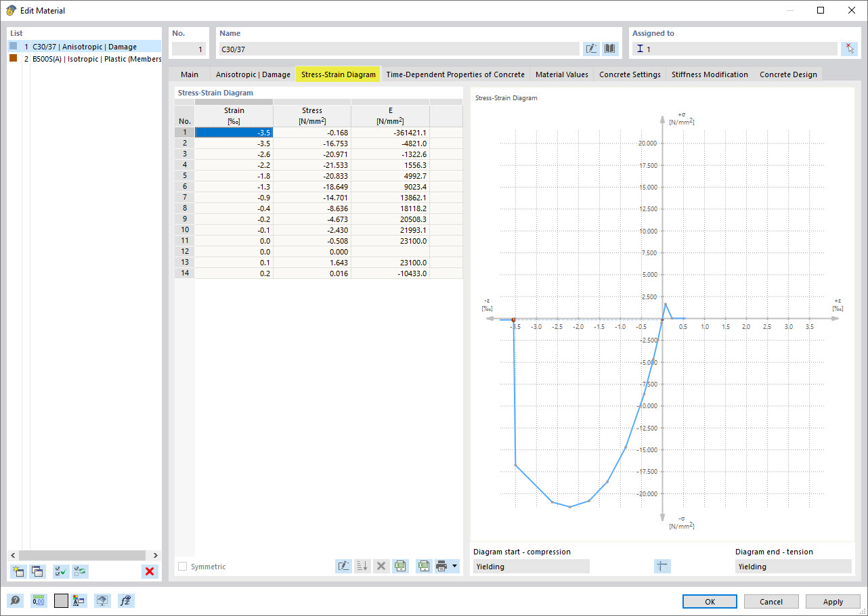Expand the printer icon dropdown arrow
This screenshot has height=616, width=868.
454,566
